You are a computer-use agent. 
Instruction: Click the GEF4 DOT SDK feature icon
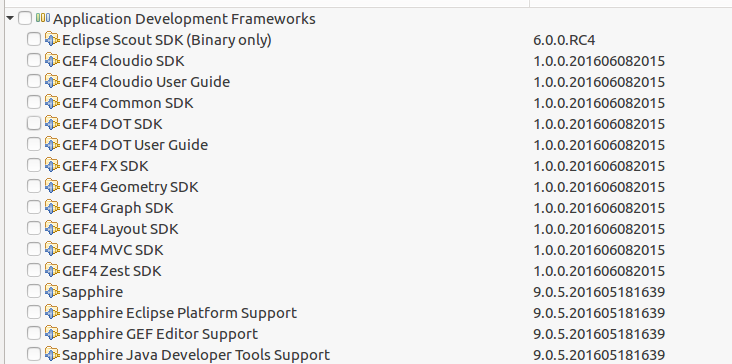coord(52,123)
